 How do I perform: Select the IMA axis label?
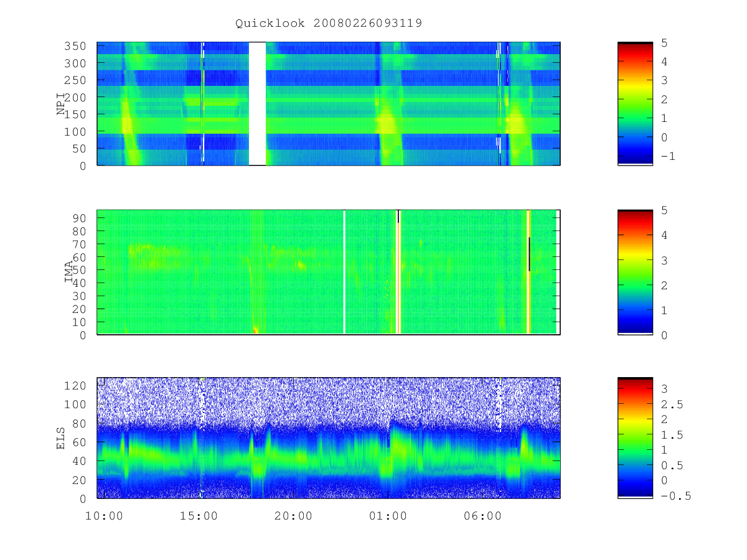pos(68,272)
